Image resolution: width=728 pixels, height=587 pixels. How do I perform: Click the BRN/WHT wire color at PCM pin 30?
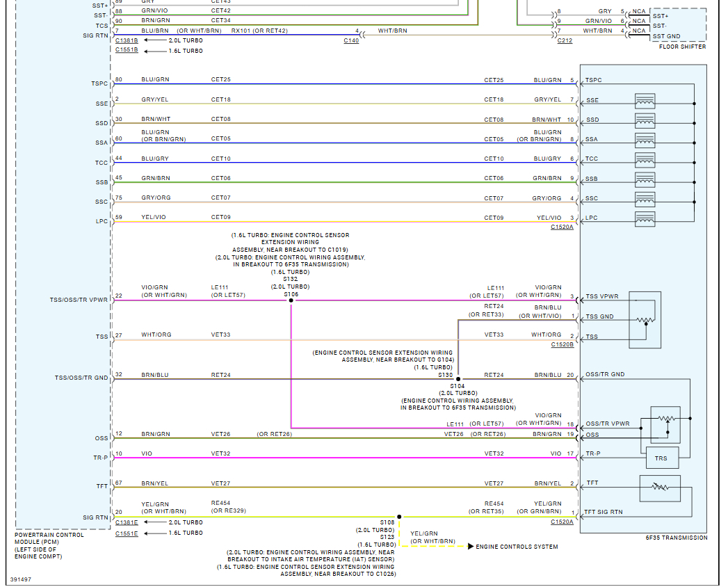click(x=156, y=119)
